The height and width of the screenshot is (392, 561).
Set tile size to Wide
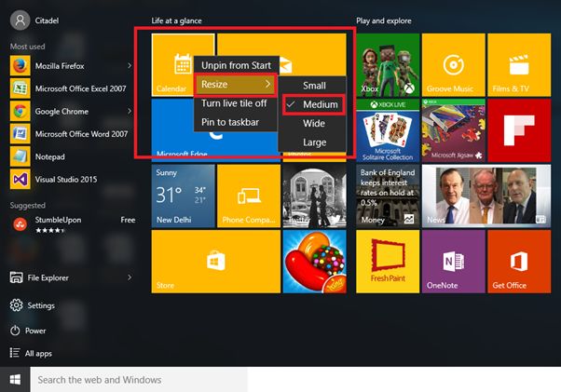tap(312, 124)
